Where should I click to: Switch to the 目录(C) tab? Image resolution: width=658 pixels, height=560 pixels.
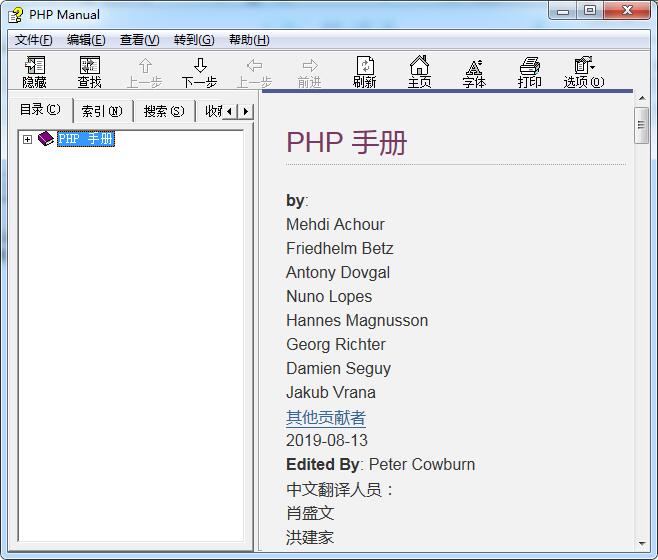tap(40, 110)
